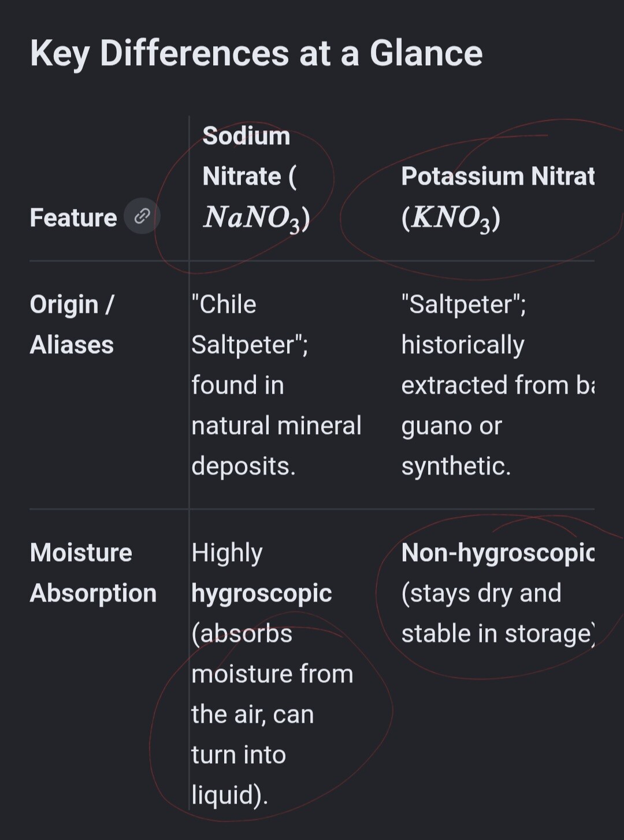The height and width of the screenshot is (840, 624).
Task: Tap the 'Highly' word in sodium column
Action: pos(227,553)
